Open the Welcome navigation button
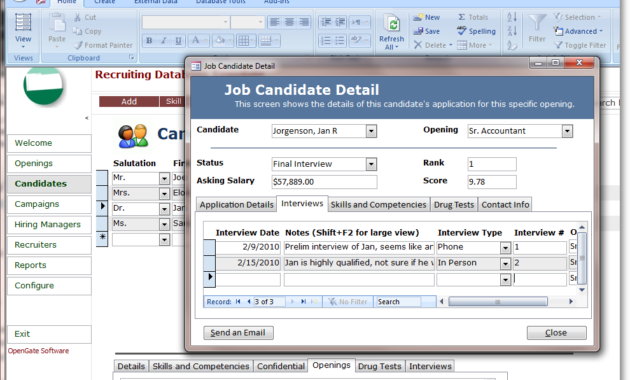 49,143
